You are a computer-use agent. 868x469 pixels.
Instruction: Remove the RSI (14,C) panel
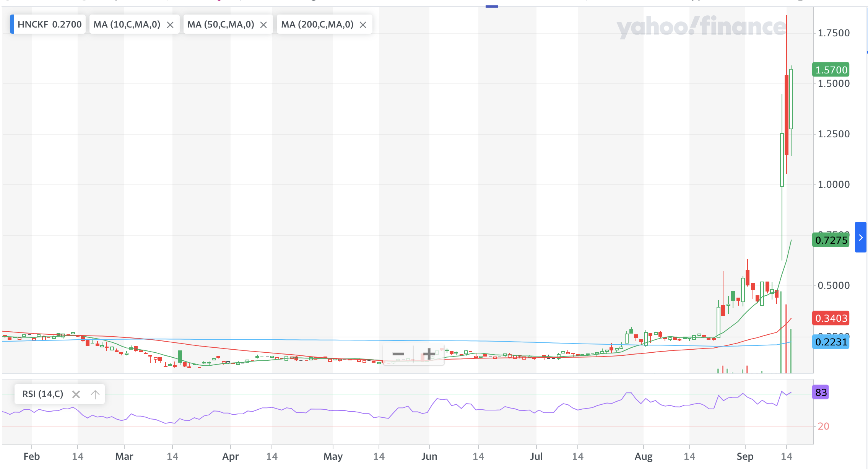[x=76, y=394]
